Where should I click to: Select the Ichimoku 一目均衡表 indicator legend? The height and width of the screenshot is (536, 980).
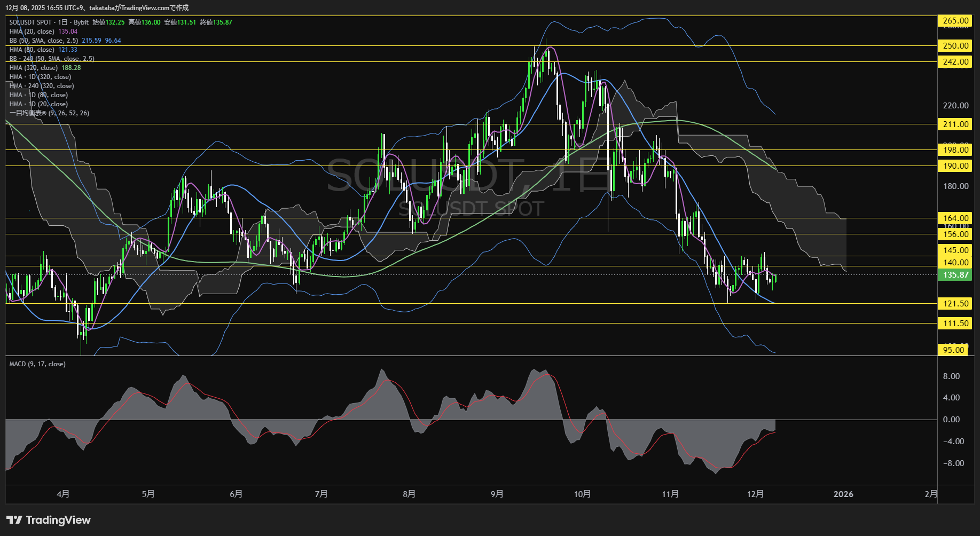click(49, 113)
